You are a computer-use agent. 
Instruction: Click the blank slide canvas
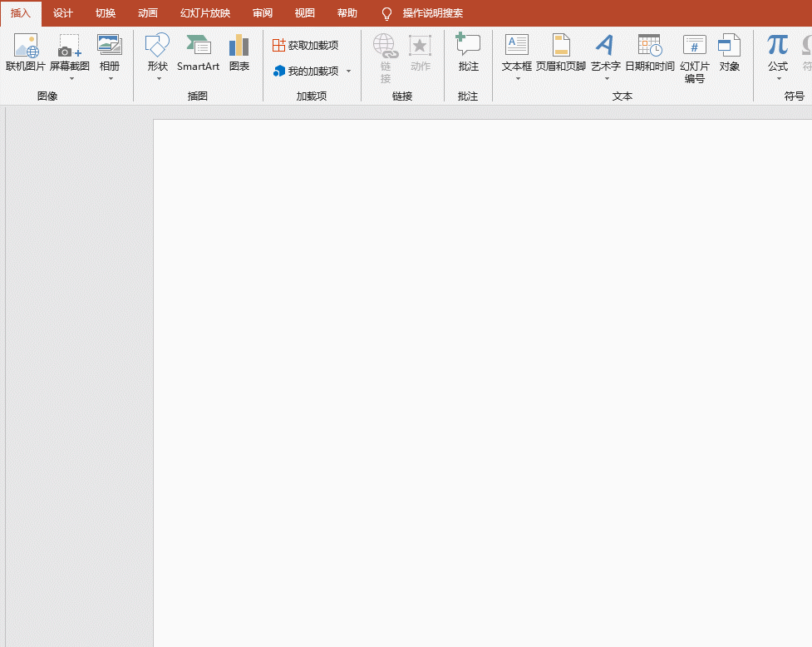482,383
